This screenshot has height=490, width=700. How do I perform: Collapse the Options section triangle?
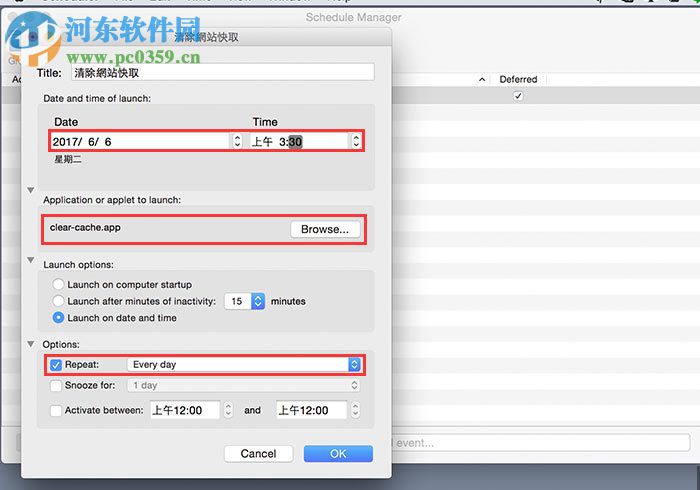(x=30, y=344)
